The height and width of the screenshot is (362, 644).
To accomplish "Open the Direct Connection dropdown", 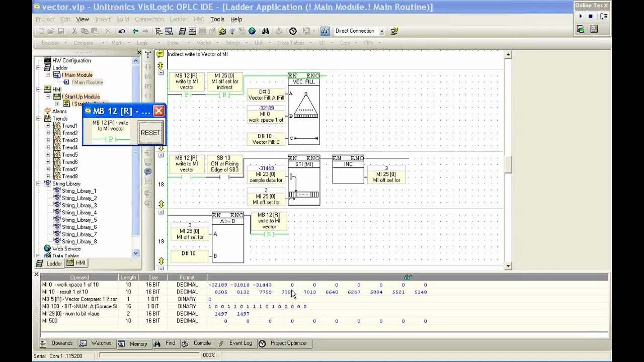I will (x=381, y=31).
